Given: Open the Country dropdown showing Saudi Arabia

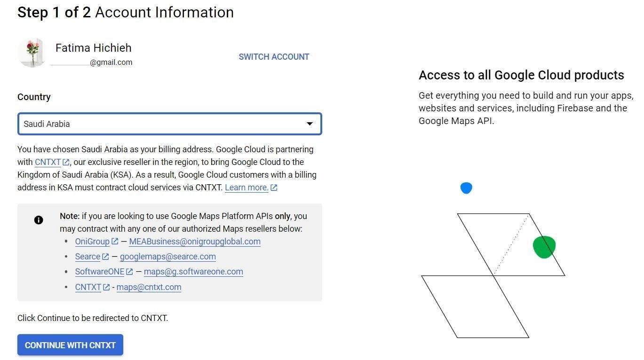Looking at the screenshot, I should (169, 124).
